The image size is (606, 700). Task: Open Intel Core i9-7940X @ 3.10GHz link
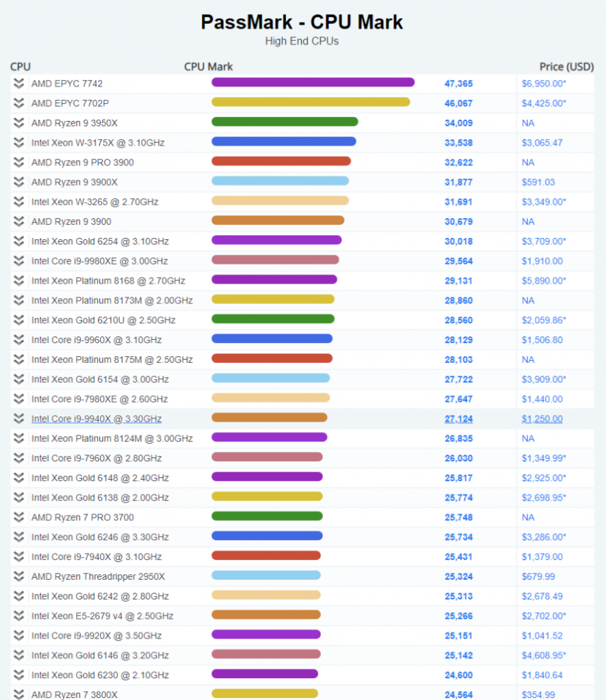tap(96, 556)
